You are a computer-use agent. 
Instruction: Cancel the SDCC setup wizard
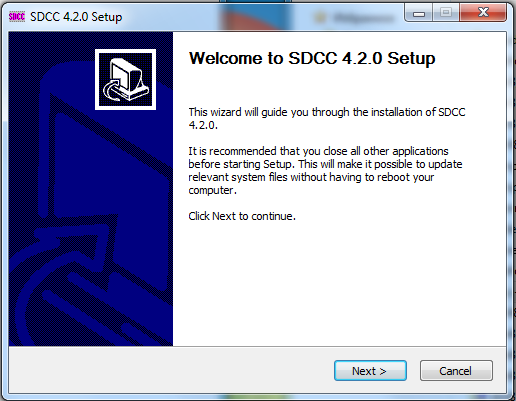coord(456,370)
